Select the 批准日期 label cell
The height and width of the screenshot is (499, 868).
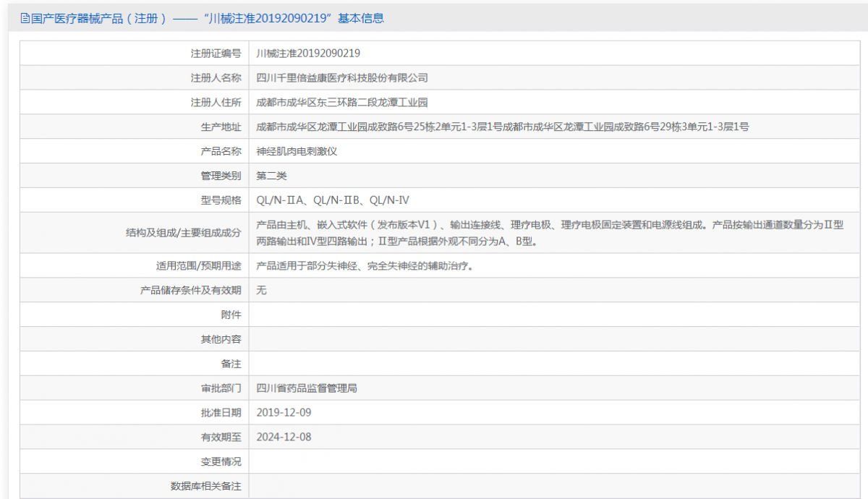(135, 413)
